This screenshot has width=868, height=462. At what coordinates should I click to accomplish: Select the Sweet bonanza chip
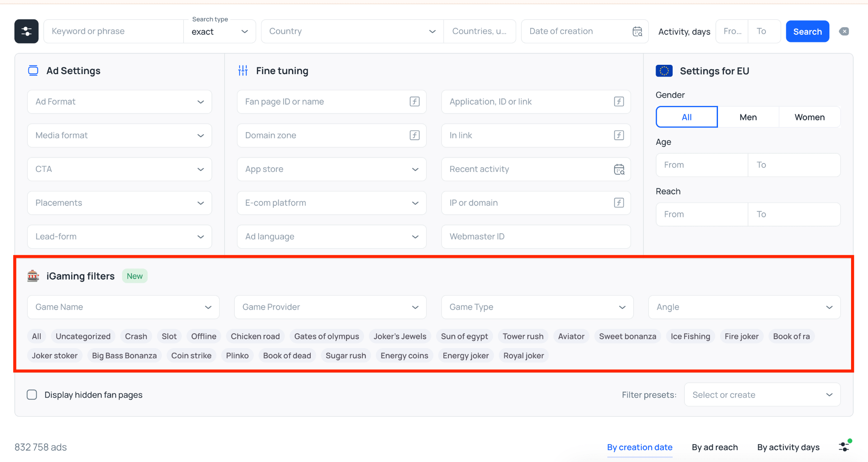click(x=627, y=336)
